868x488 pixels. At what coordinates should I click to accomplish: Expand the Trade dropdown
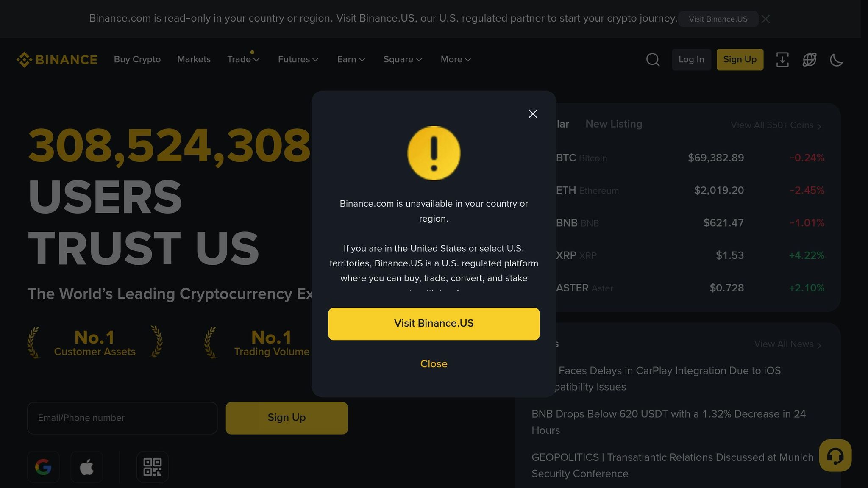coord(243,59)
